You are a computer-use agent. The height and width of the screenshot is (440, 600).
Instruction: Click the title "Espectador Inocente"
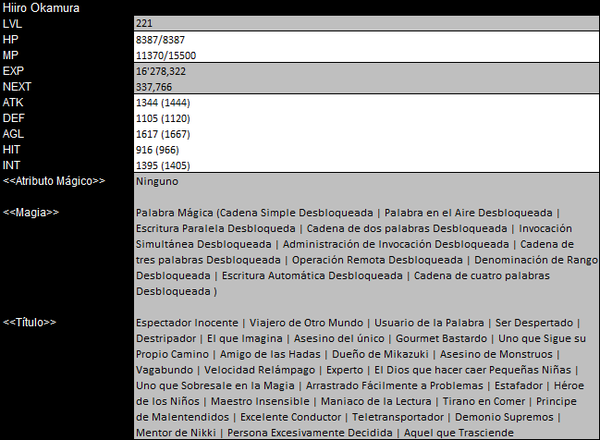point(187,323)
